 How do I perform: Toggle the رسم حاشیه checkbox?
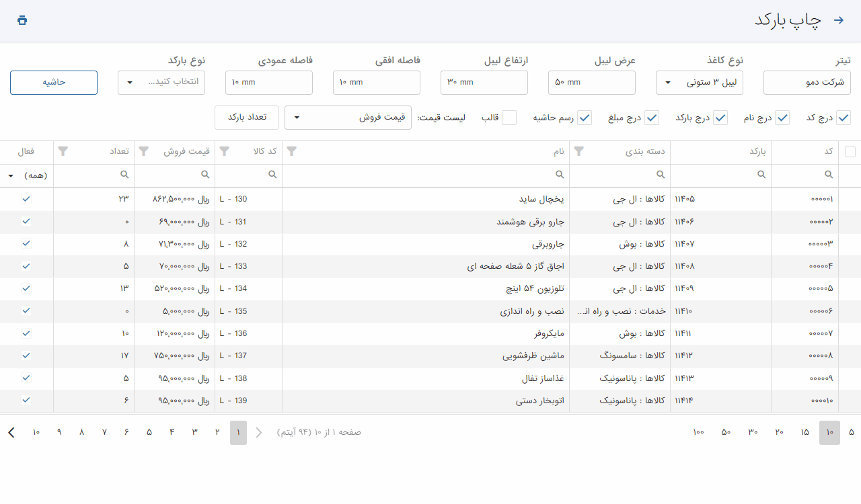pyautogui.click(x=585, y=118)
